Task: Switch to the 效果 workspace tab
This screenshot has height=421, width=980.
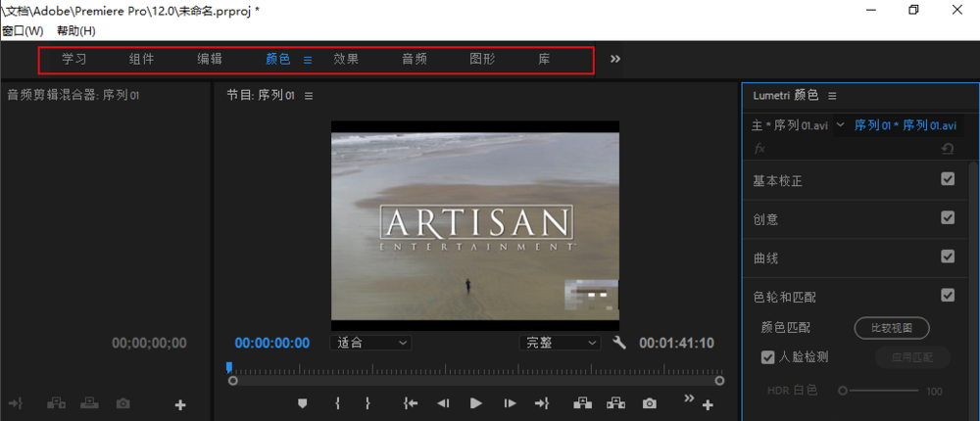Action: pyautogui.click(x=346, y=59)
